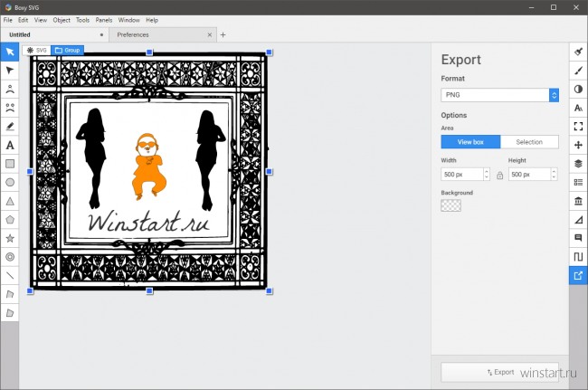Close the active Export panel icon
588x390 pixels.
coord(578,276)
